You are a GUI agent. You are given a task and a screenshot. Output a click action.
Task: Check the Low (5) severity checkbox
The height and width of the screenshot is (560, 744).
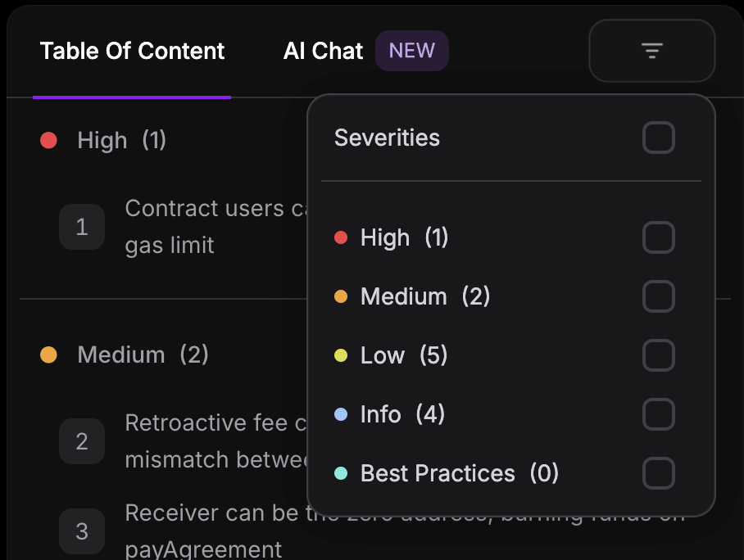pos(658,355)
